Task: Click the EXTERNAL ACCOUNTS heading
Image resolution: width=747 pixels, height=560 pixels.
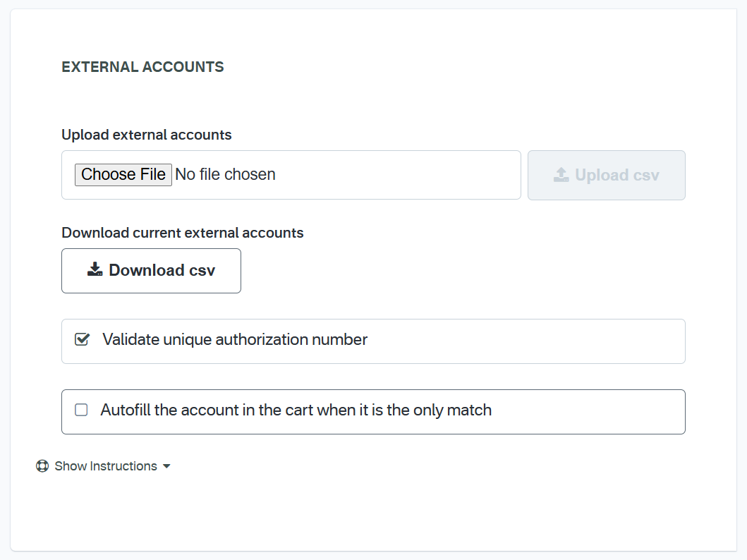Action: pyautogui.click(x=142, y=67)
